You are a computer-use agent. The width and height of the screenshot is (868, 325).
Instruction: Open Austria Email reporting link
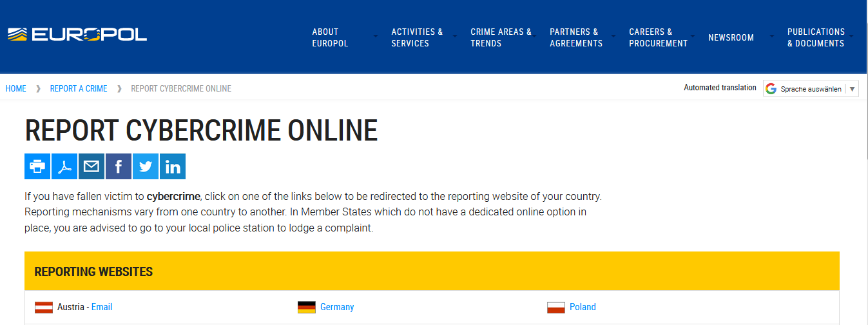(102, 307)
